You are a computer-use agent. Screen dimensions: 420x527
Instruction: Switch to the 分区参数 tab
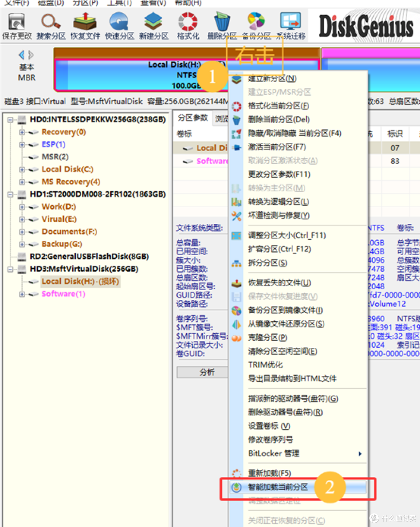pyautogui.click(x=193, y=118)
